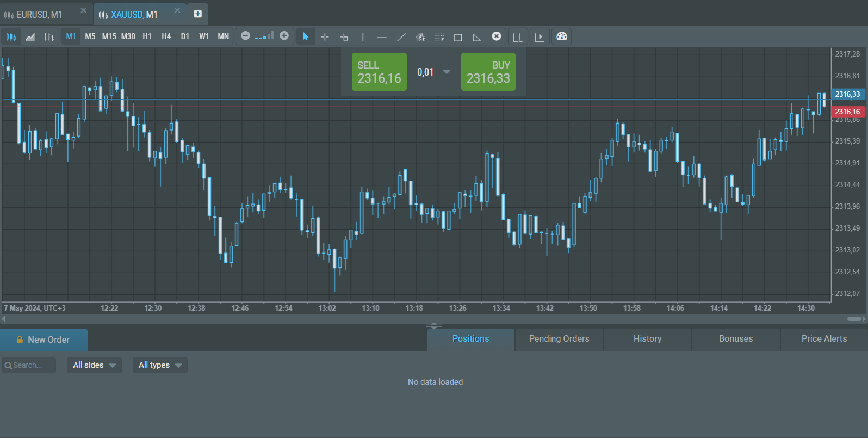868x438 pixels.
Task: Click the search magnifier icon
Action: pos(8,366)
